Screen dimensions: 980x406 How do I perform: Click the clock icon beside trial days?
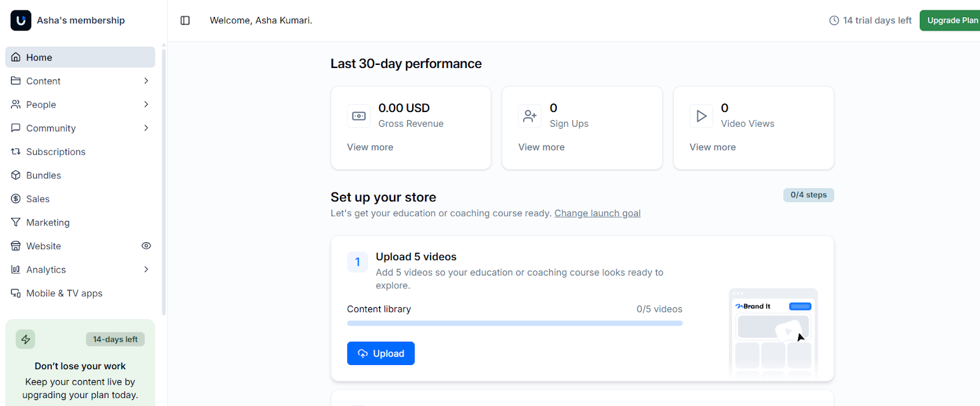point(834,20)
